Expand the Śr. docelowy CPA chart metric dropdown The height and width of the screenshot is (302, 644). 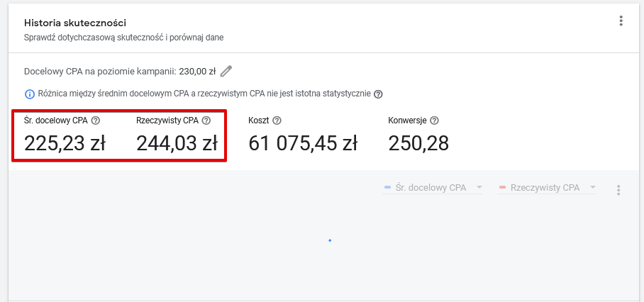432,188
